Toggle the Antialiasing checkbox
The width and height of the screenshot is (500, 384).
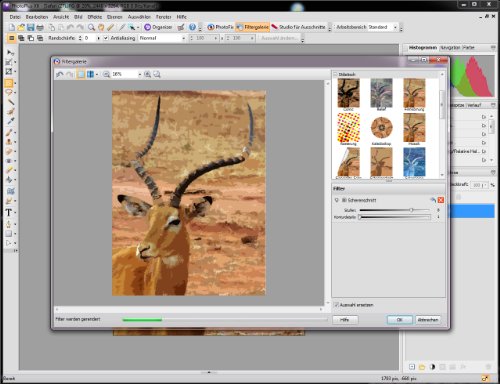[106, 38]
